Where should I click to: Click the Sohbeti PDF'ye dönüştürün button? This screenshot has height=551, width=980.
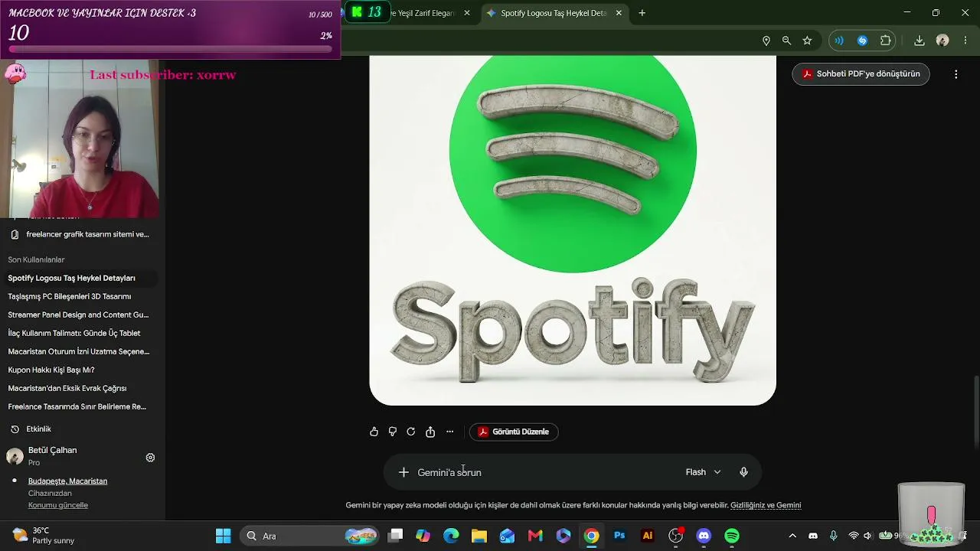[x=861, y=74]
